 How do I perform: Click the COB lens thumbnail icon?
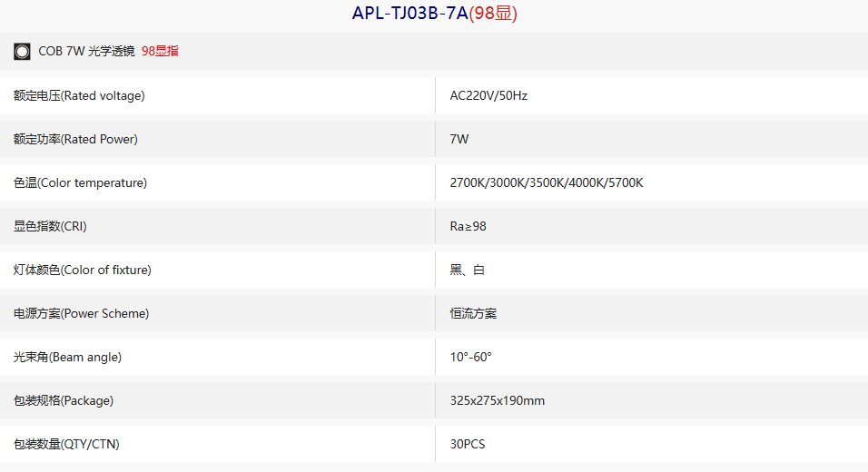point(22,52)
